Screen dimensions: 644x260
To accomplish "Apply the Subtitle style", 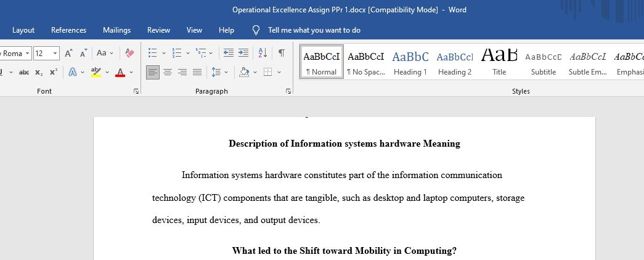I will [x=544, y=62].
